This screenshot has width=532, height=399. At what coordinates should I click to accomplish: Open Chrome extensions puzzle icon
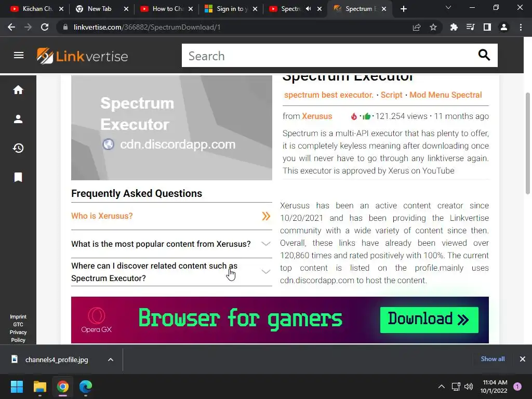[x=454, y=27]
